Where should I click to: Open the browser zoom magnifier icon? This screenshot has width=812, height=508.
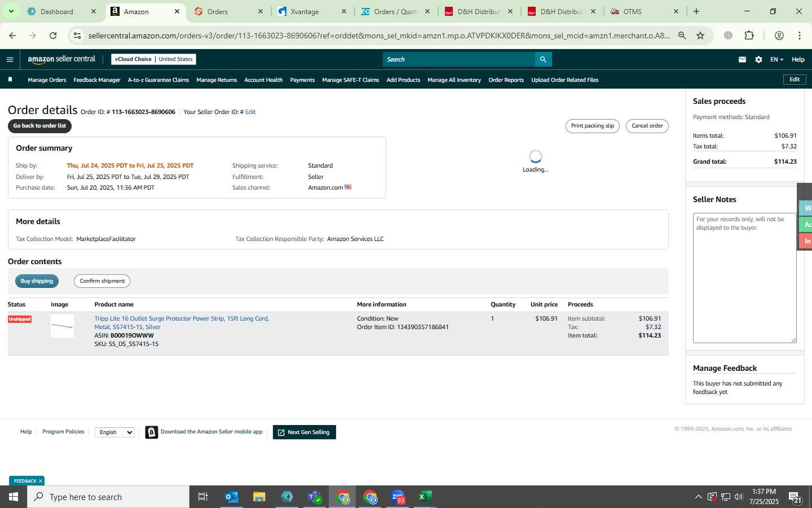click(682, 36)
